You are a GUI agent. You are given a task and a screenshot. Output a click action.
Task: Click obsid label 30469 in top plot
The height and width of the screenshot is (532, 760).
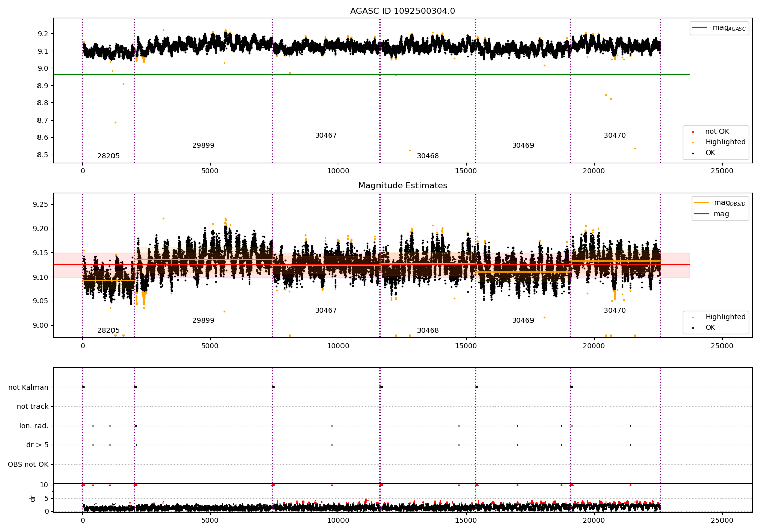(x=523, y=146)
